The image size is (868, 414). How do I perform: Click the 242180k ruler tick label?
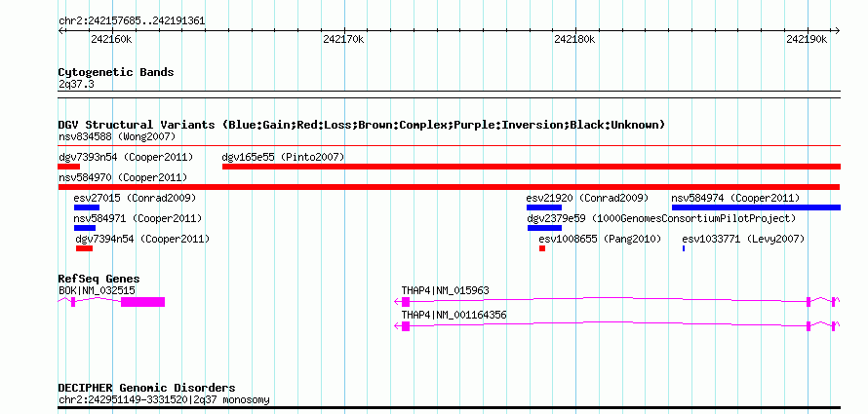point(574,39)
